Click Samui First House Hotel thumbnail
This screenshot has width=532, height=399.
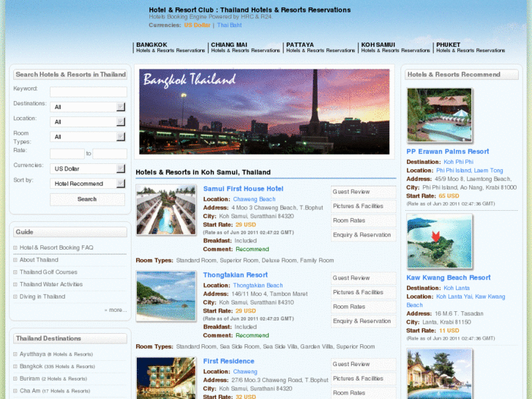pyautogui.click(x=166, y=209)
